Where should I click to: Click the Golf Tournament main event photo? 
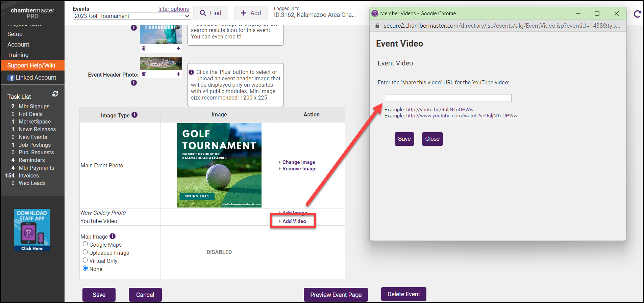tap(219, 165)
